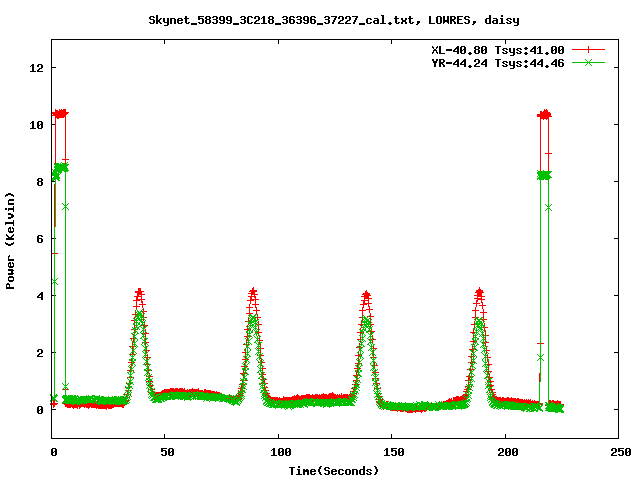Click the peak of the third pulse near 138 seconds
Viewport: 640px width, 480px height.
[366, 295]
